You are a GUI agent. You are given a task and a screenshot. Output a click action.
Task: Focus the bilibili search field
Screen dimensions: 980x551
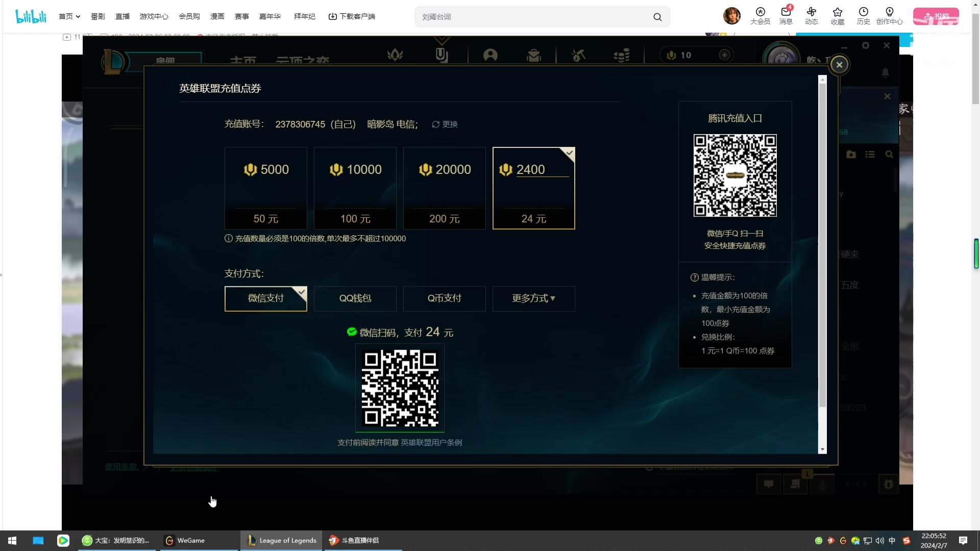(533, 17)
